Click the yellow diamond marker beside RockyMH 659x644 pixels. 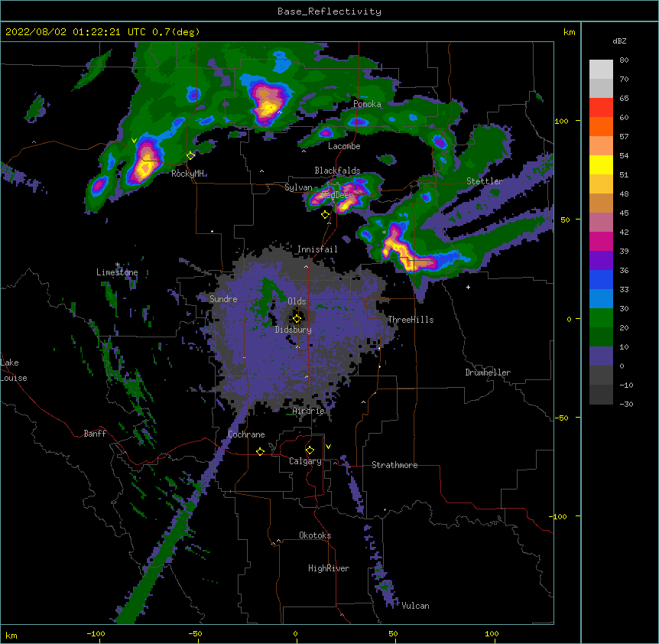pos(191,155)
